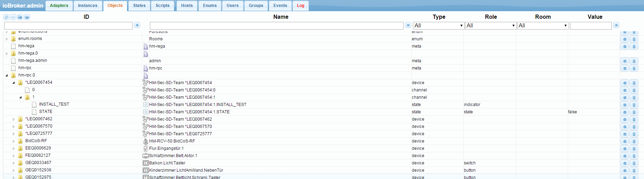This screenshot has width=644, height=179.
Task: Switch to the Adapters tab
Action: click(x=59, y=6)
